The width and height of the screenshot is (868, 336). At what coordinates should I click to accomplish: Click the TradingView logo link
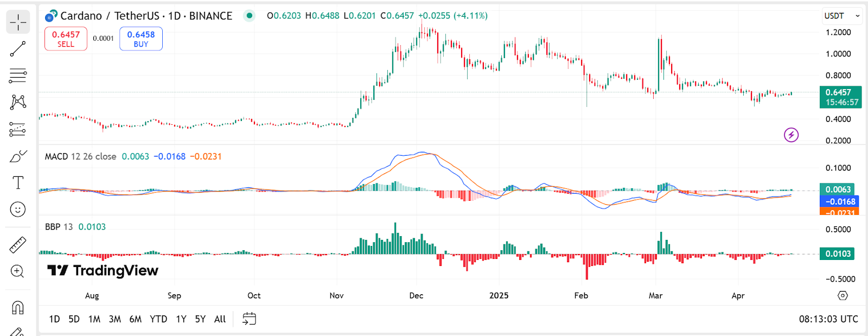pos(103,270)
